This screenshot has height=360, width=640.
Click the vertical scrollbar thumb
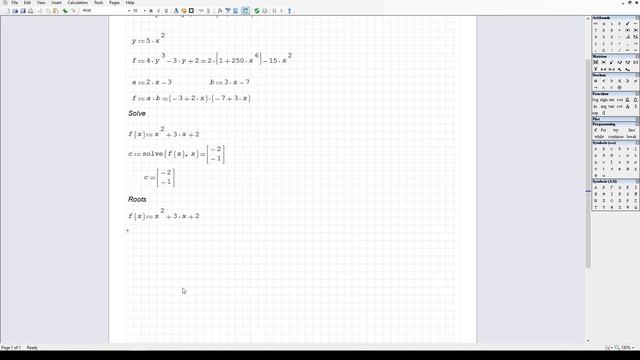click(x=588, y=163)
